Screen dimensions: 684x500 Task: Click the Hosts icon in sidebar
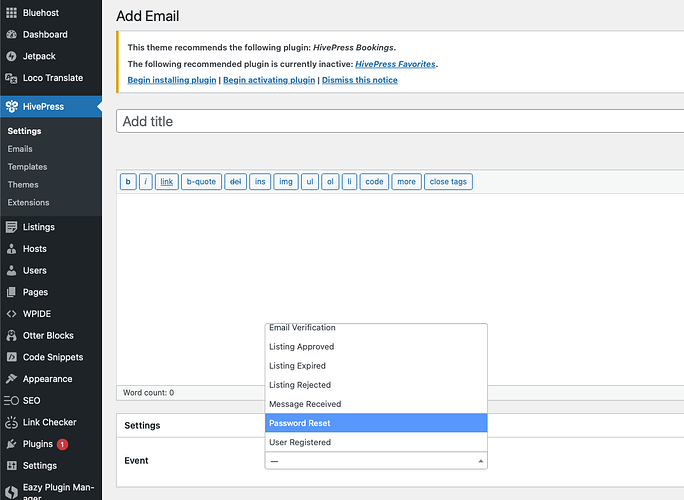click(11, 249)
